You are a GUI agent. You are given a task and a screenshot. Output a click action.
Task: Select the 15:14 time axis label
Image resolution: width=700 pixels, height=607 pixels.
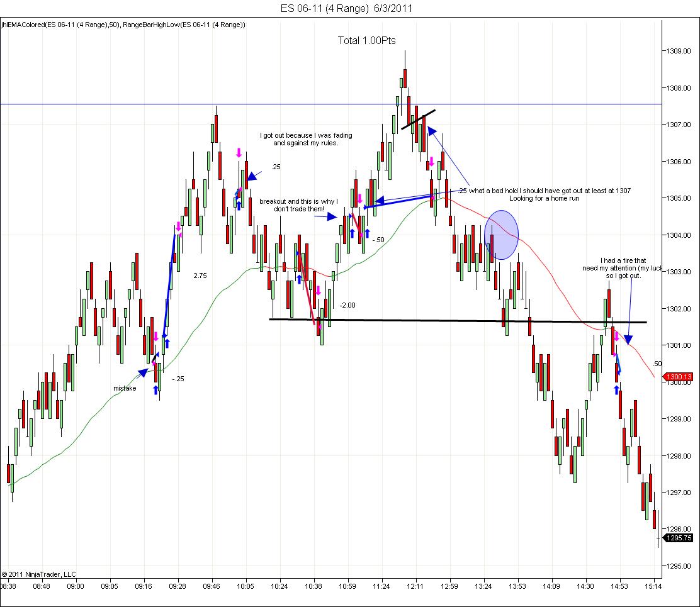(x=653, y=586)
